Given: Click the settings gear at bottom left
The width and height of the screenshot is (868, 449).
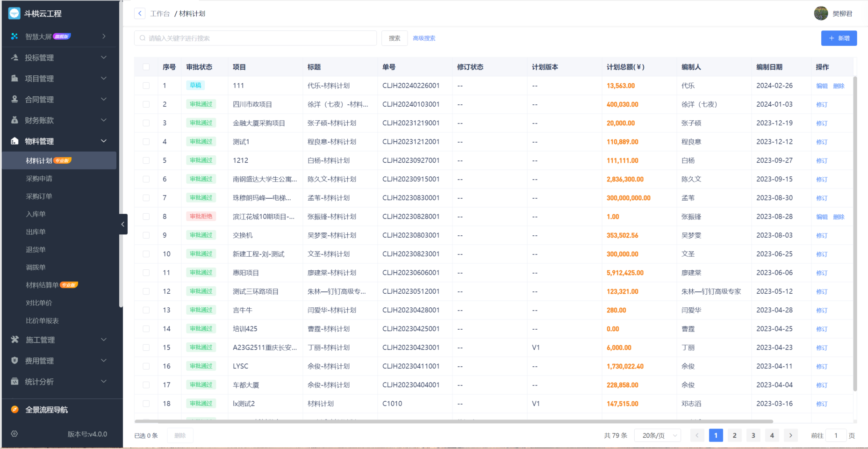Looking at the screenshot, I should (x=14, y=434).
